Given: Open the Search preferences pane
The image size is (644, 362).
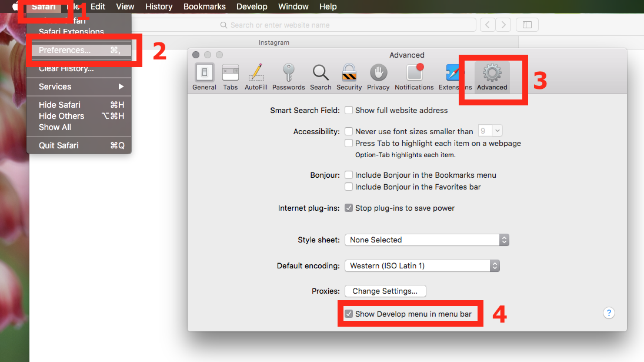Looking at the screenshot, I should pos(321,77).
